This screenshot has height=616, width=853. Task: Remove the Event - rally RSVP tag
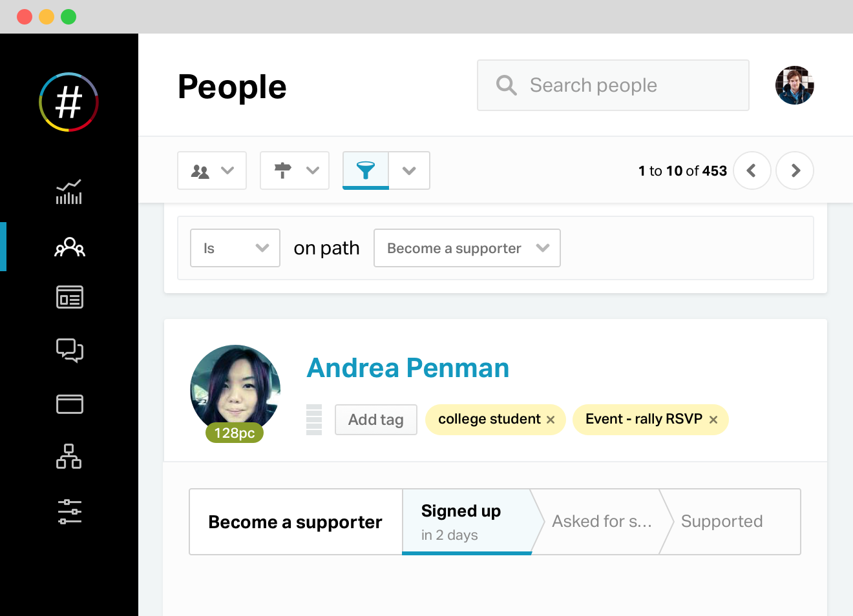[713, 420]
